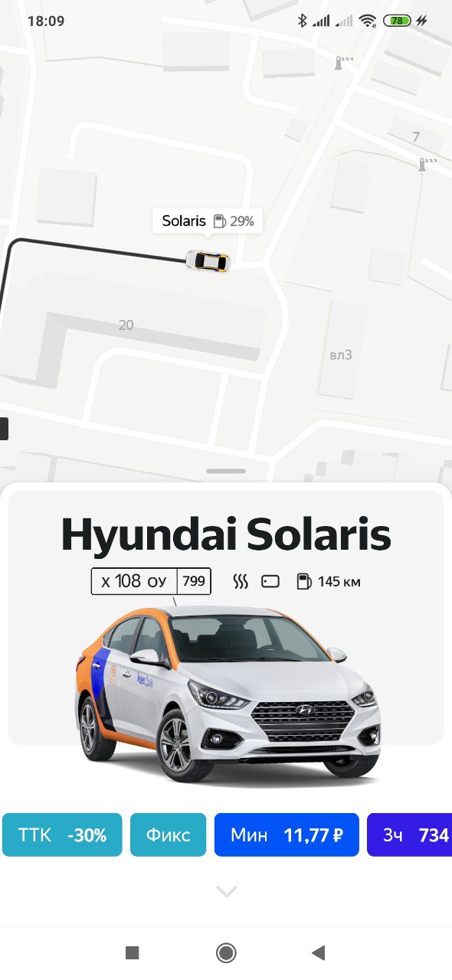Select the Фикс tariff option

[x=168, y=835]
